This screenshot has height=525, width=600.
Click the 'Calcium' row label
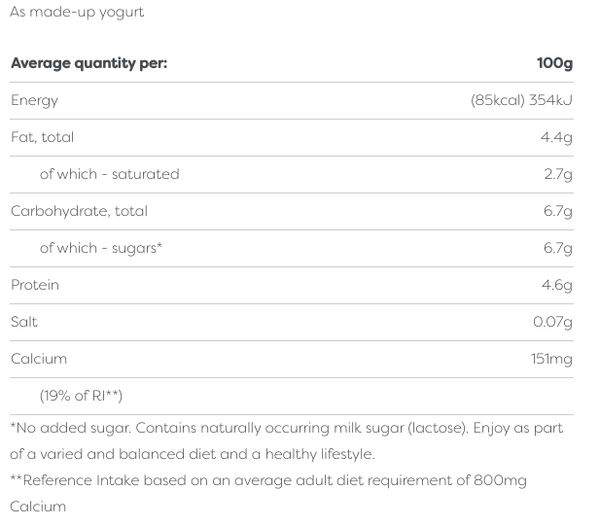[x=39, y=359]
